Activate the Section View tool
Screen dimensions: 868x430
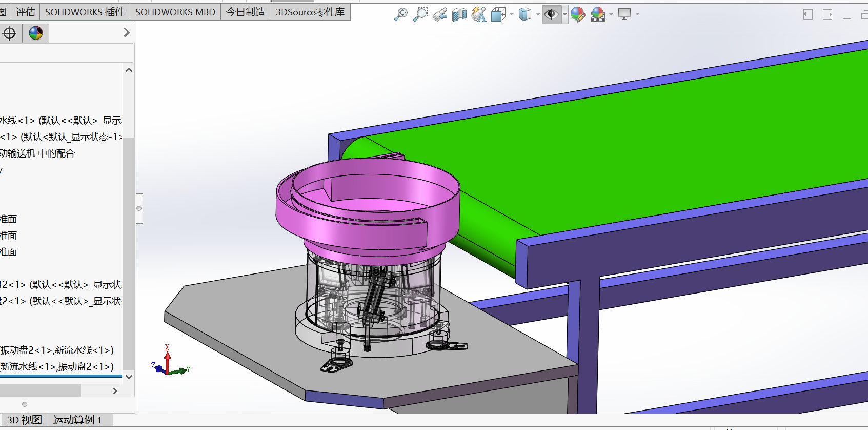[x=459, y=14]
